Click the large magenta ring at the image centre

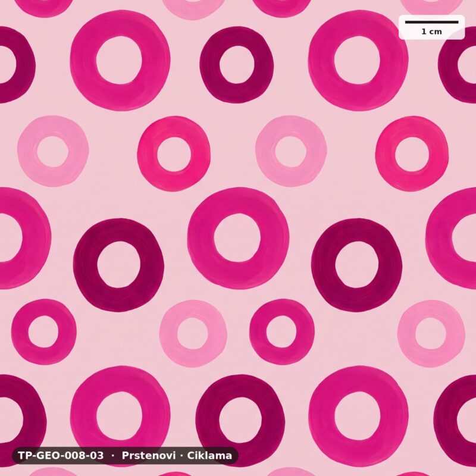(x=239, y=238)
